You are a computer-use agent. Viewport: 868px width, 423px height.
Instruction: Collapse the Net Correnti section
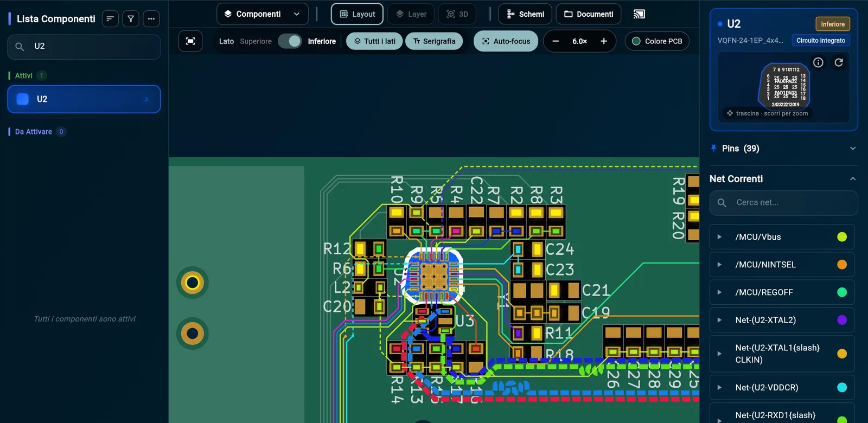tap(784, 179)
